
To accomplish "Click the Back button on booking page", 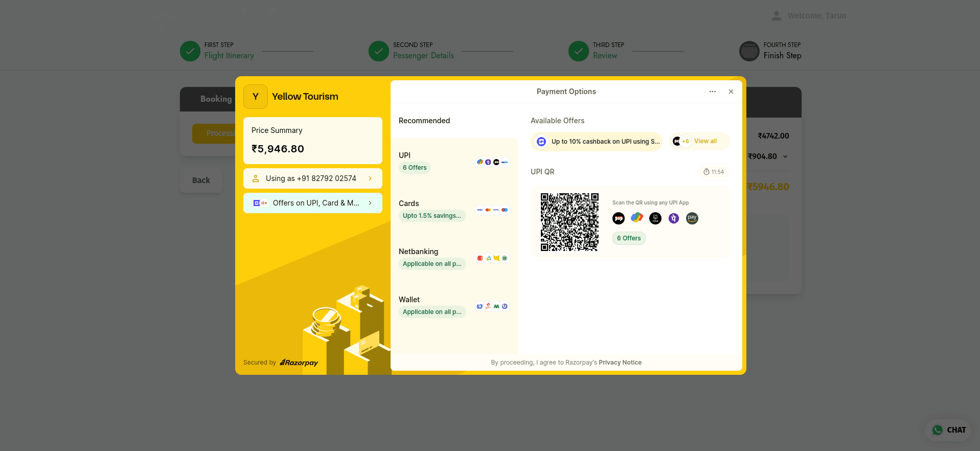I will (x=201, y=181).
